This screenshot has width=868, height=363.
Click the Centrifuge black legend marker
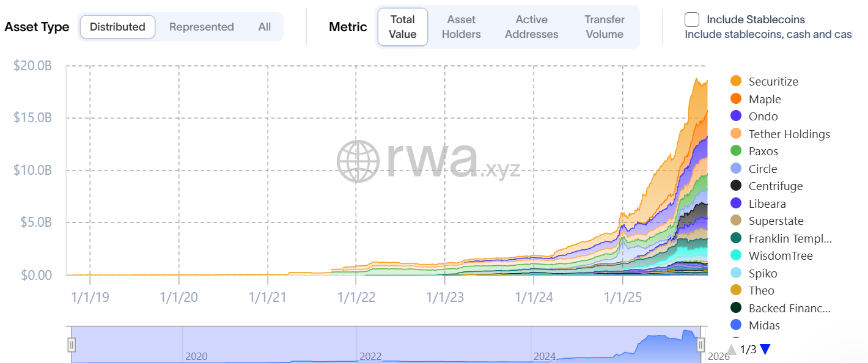coord(736,186)
